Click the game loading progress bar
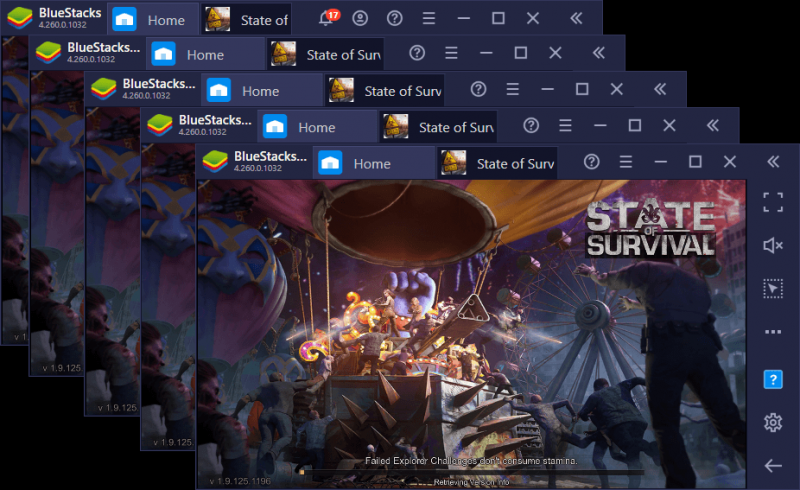This screenshot has height=490, width=800. tap(471, 473)
